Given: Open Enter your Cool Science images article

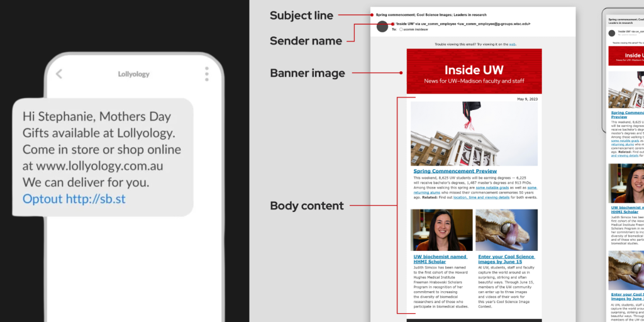Looking at the screenshot, I should [x=506, y=259].
